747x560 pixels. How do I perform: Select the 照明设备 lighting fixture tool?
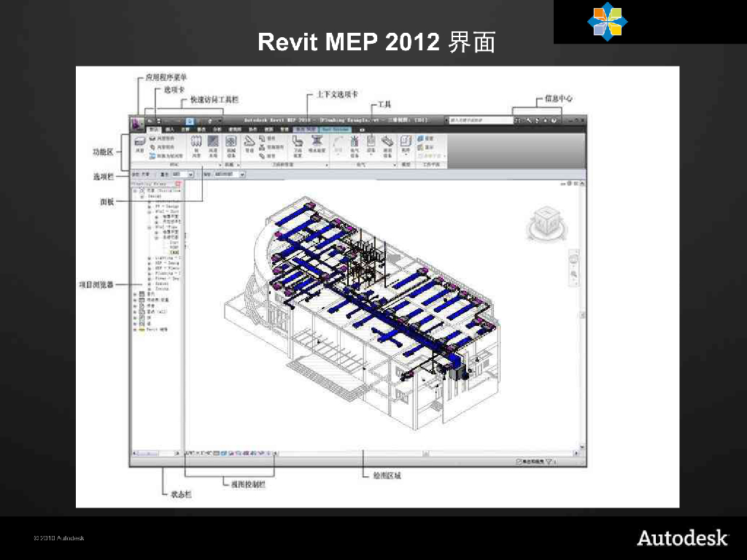click(387, 147)
